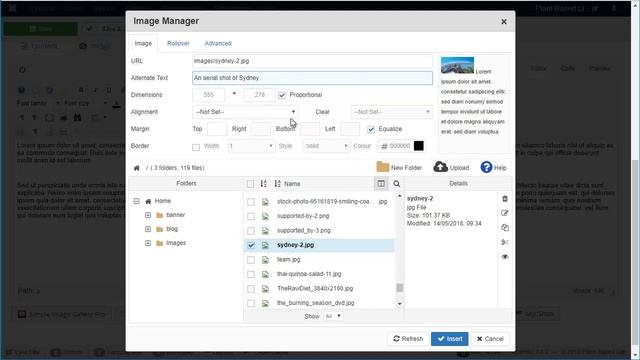Enable the Border checkbox

tap(196, 147)
